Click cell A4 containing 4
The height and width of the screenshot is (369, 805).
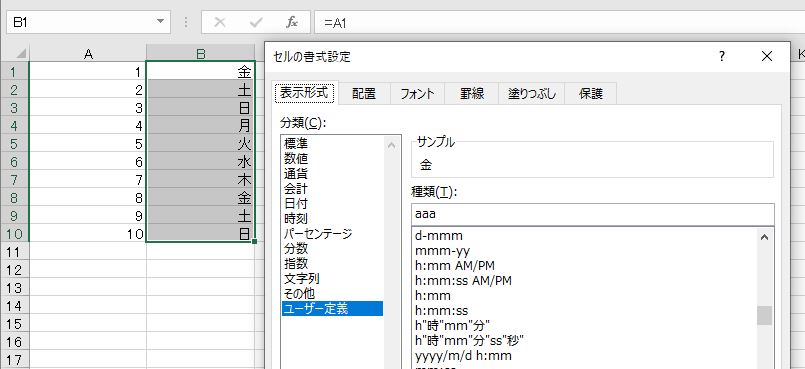coord(88,125)
